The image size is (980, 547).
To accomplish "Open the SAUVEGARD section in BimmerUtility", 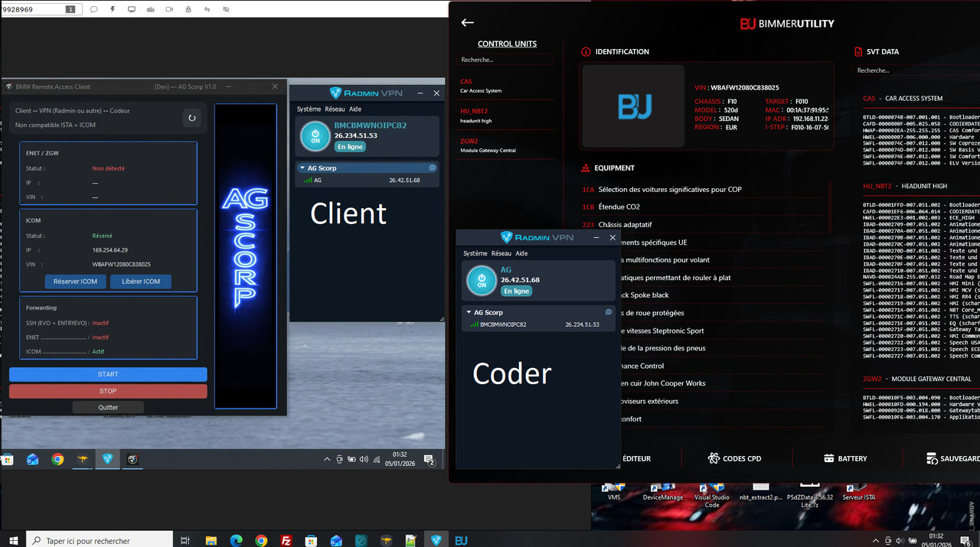I will click(952, 458).
